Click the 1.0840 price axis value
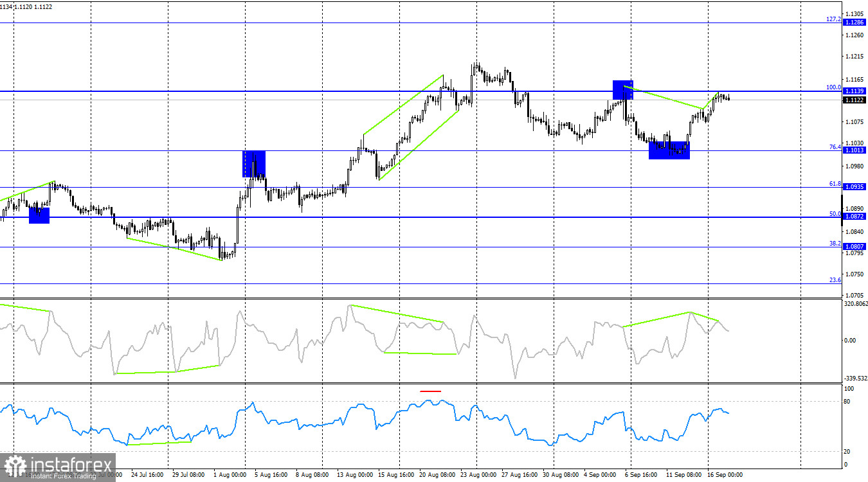 click(854, 231)
